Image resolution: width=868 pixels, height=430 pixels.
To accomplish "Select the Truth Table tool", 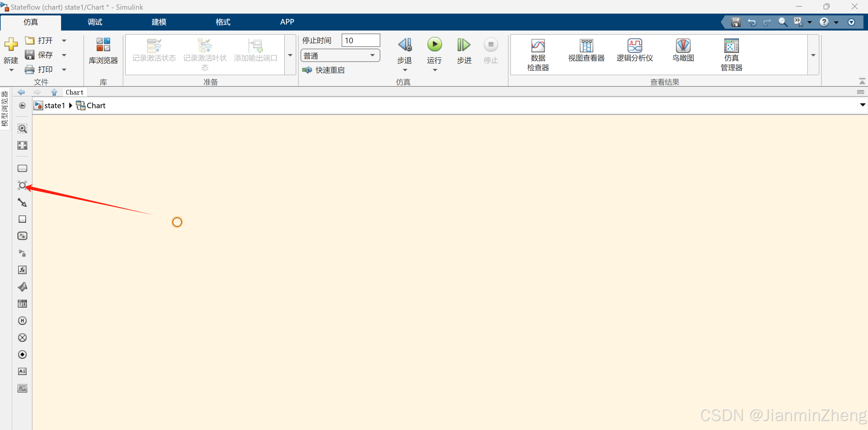I will (22, 304).
